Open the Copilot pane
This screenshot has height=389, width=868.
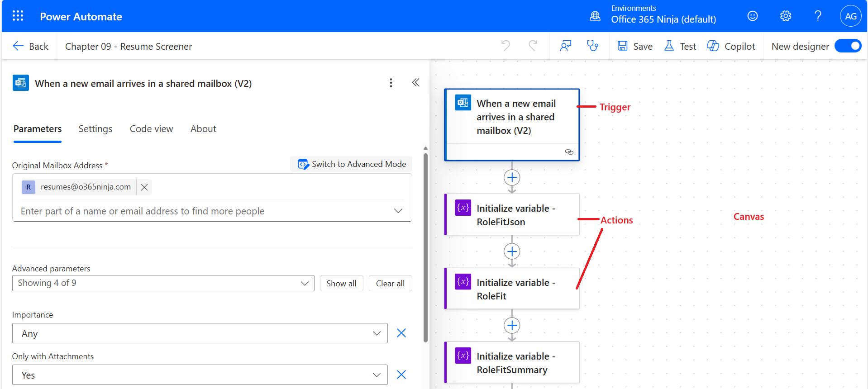(731, 46)
